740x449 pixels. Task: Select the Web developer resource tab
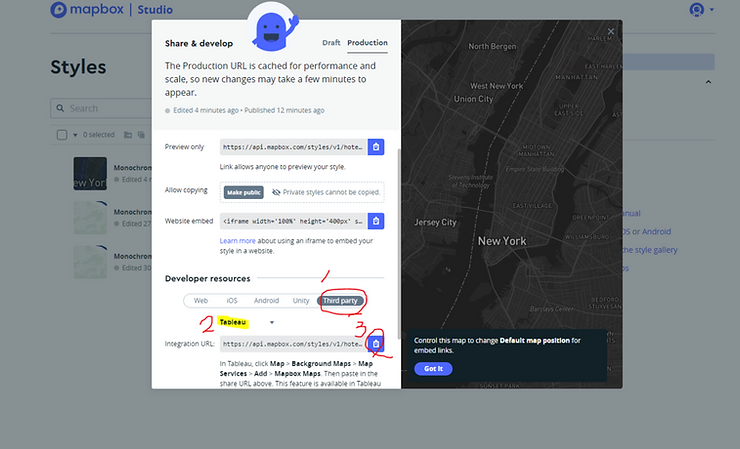click(x=201, y=301)
